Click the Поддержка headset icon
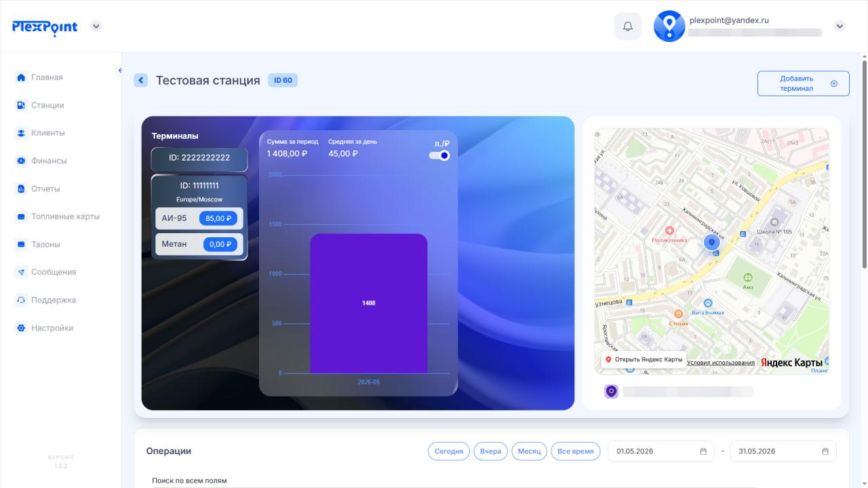868x488 pixels. 21,300
